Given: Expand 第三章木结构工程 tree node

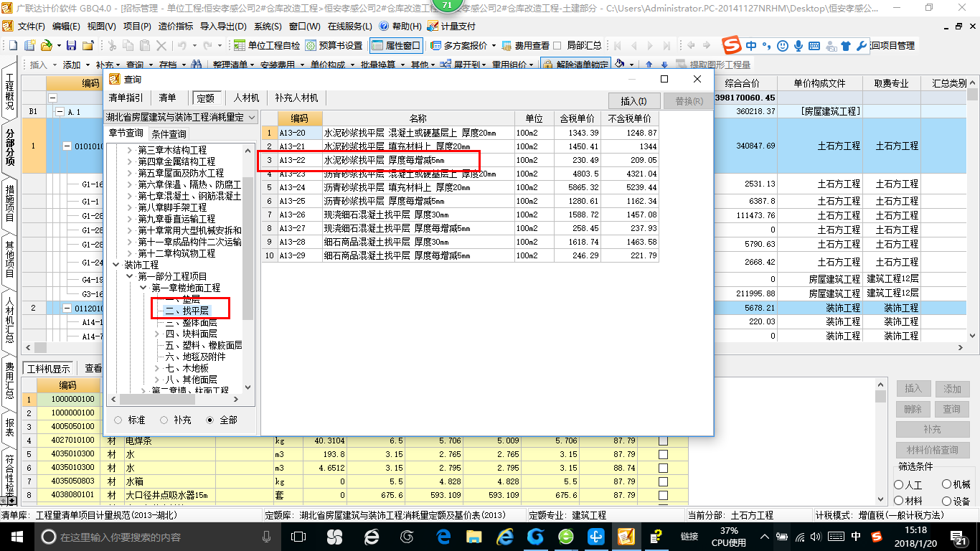Looking at the screenshot, I should coord(130,150).
